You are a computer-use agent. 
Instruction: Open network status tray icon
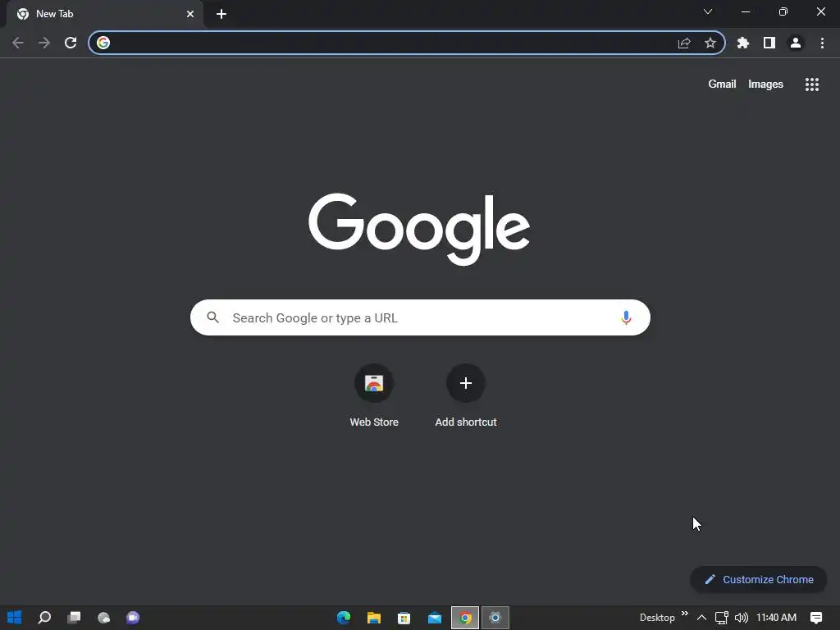[x=722, y=618]
